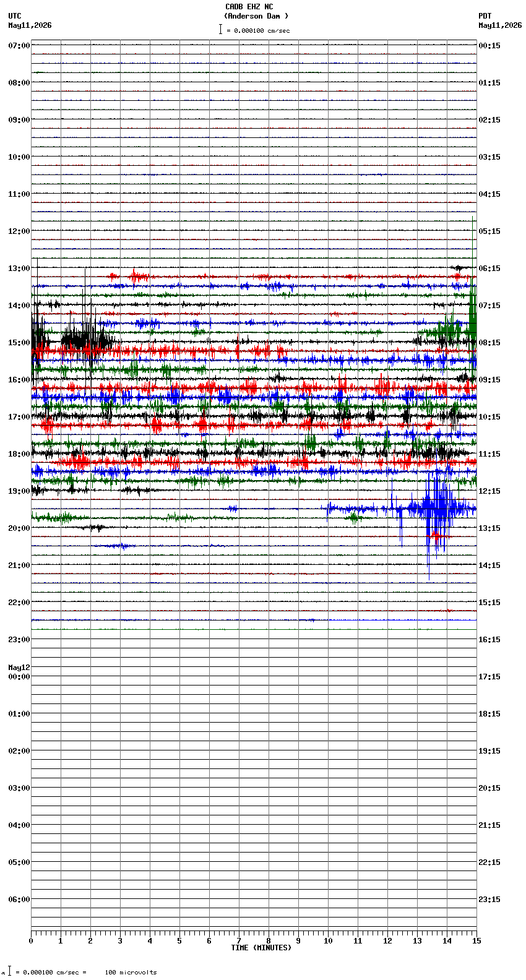Click the UTC date 'May11,2026' on left

tap(30, 25)
